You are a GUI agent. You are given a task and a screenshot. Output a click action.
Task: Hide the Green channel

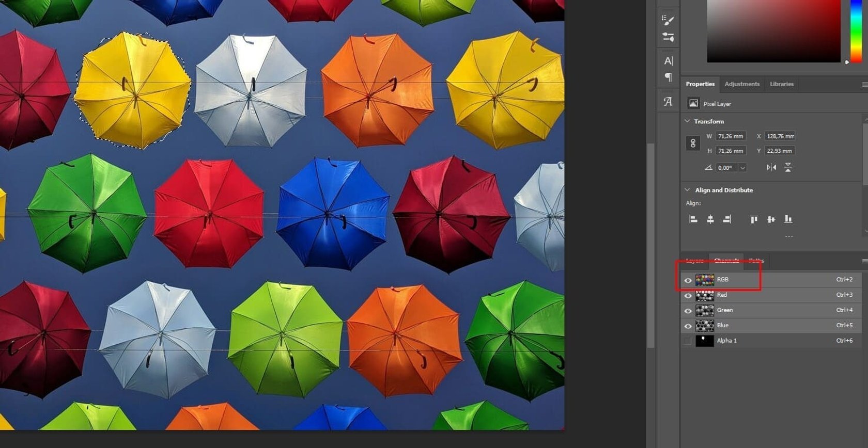(x=688, y=311)
